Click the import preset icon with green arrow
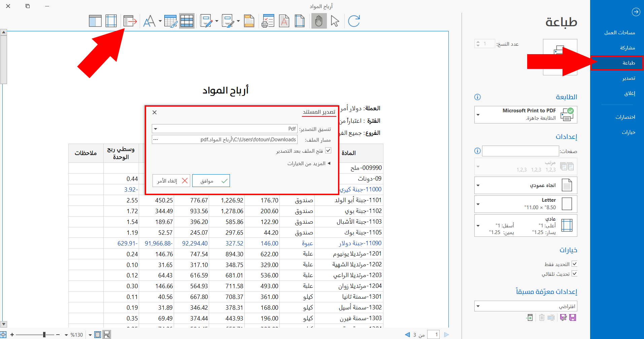This screenshot has width=644, height=339. pyautogui.click(x=530, y=317)
